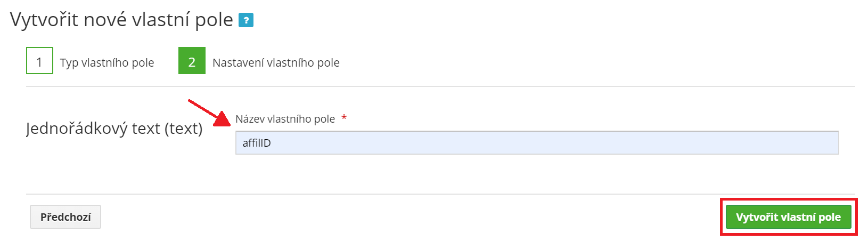Click the 'Vytvořit nové vlastní pole' heading

point(121,20)
